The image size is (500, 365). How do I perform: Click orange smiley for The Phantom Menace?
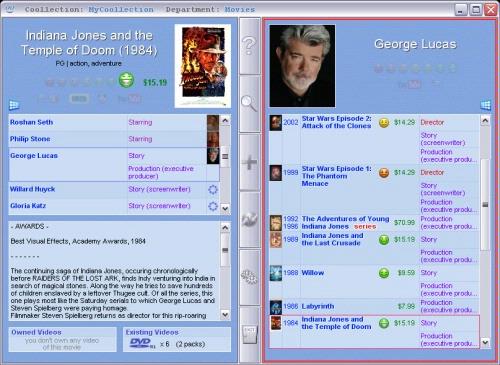pyautogui.click(x=384, y=173)
